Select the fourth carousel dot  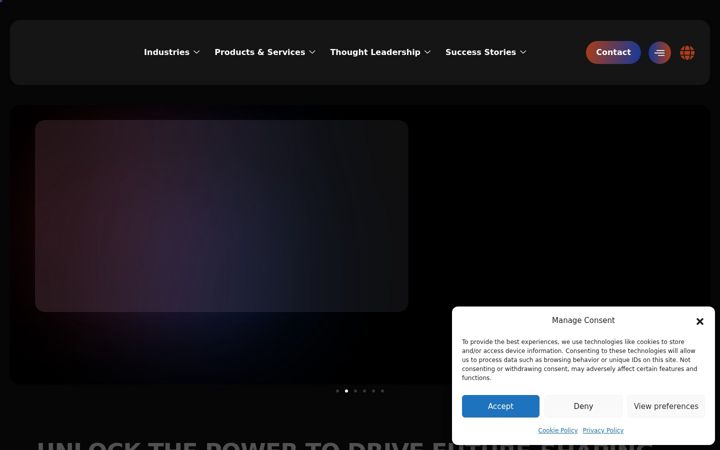(x=364, y=391)
